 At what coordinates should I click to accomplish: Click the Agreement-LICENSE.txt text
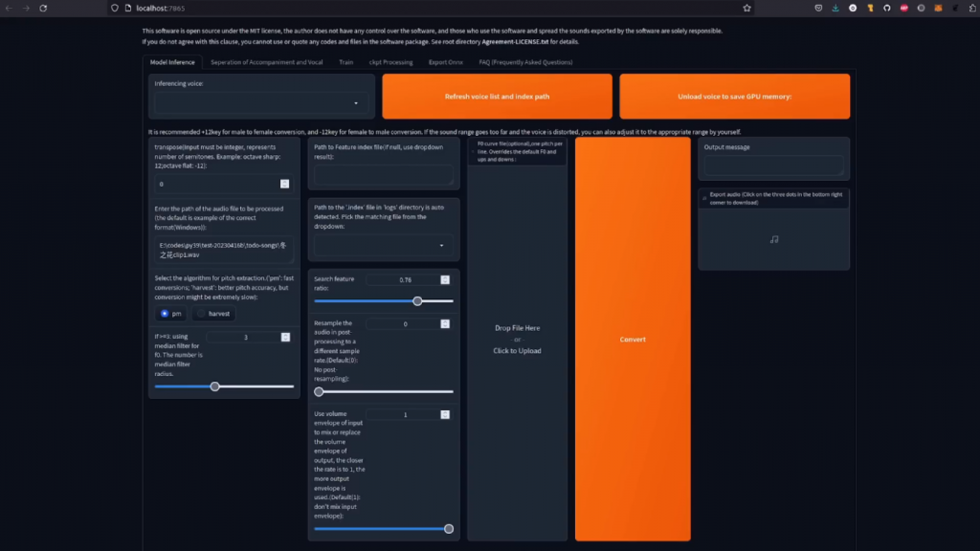coord(515,42)
